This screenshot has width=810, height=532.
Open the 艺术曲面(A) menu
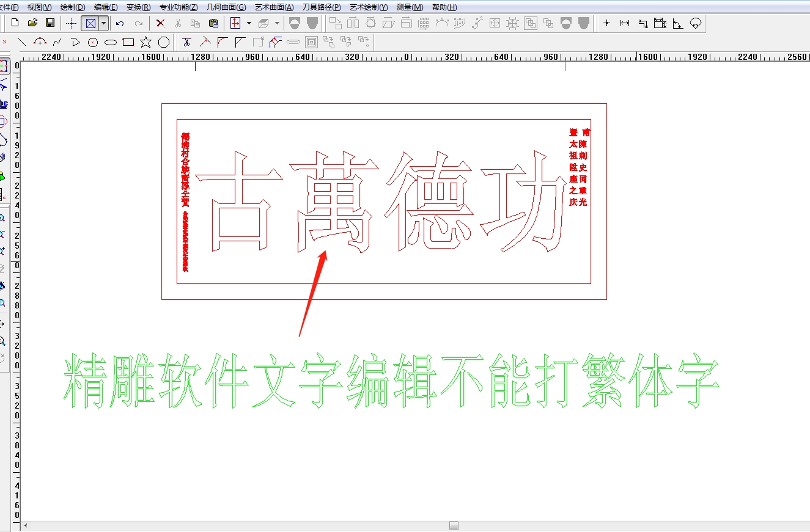coord(274,7)
